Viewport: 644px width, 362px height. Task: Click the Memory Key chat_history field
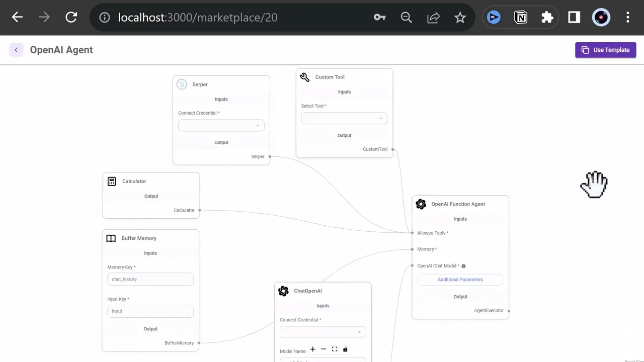click(150, 279)
